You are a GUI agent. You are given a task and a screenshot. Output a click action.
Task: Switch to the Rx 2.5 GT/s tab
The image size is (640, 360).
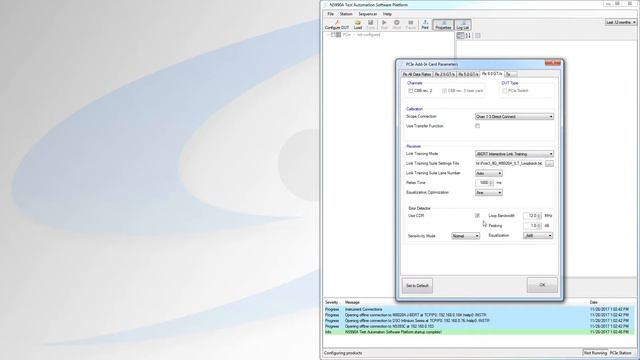pos(444,74)
